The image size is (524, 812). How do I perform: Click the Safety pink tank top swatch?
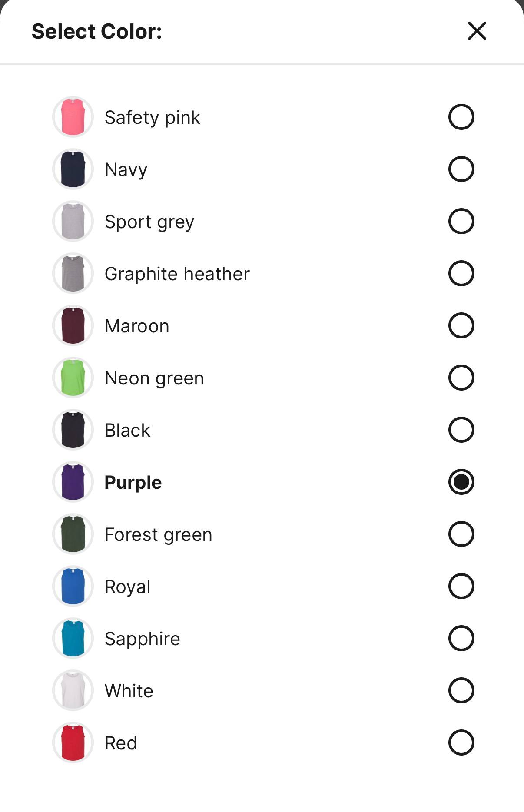73,117
